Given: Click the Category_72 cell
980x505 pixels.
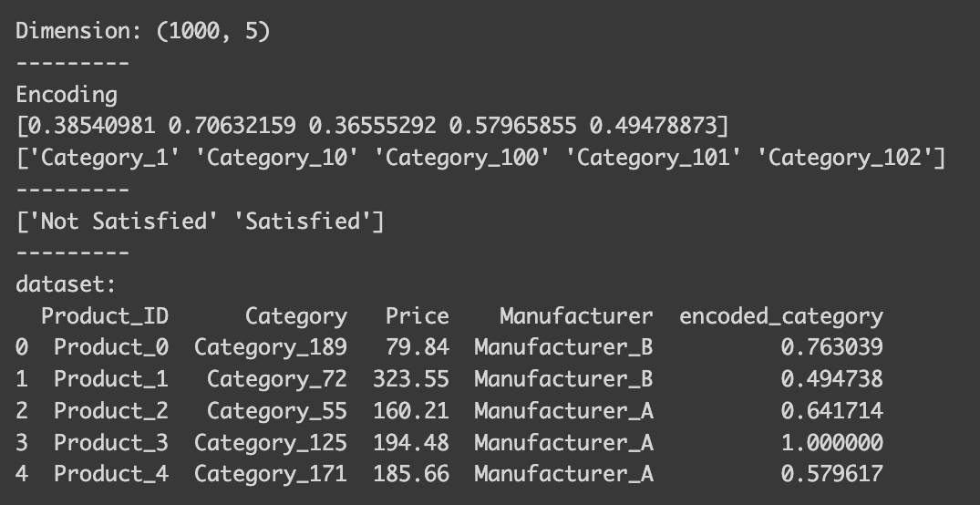Looking at the screenshot, I should (x=276, y=379).
